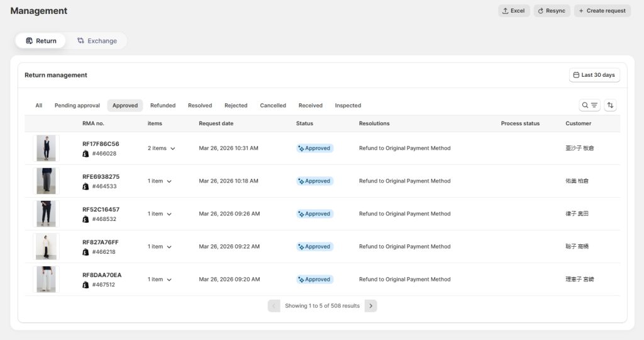Open product thumbnail for RF17F86C56

[x=46, y=148]
